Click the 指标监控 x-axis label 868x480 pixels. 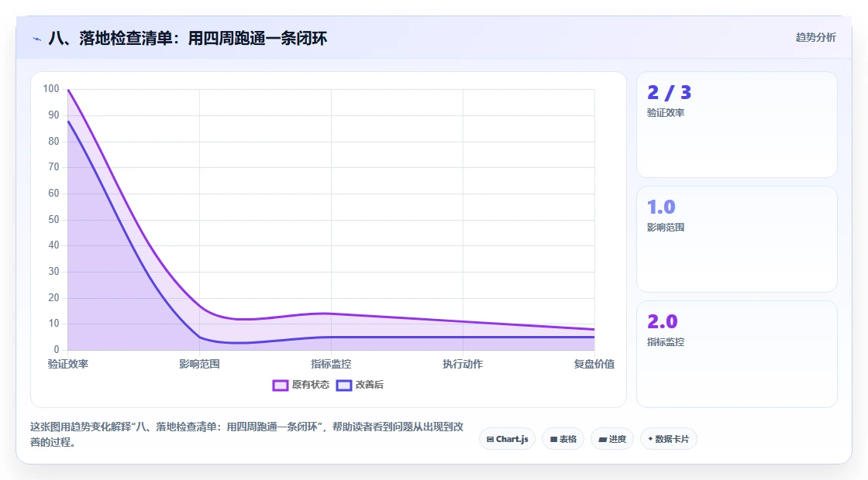coord(331,364)
